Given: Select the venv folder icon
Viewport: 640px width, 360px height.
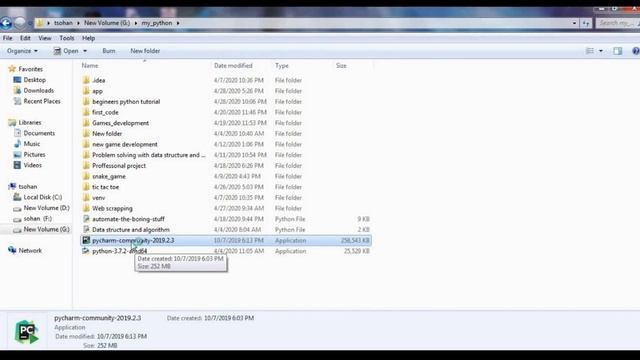Looking at the screenshot, I should coord(86,198).
